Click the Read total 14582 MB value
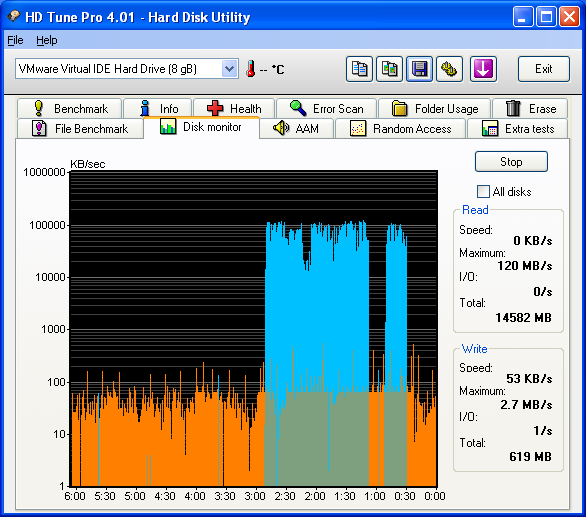586x517 pixels. coord(524,317)
